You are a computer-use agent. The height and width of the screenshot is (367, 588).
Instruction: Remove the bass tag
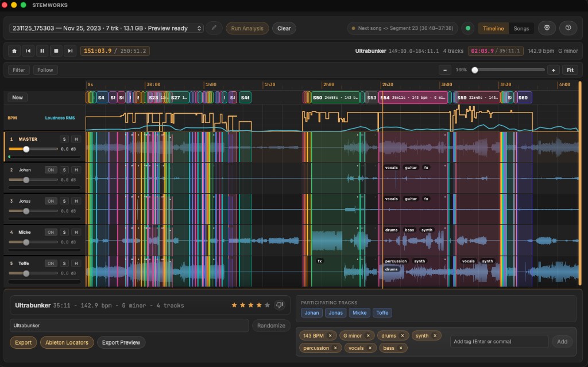(x=400, y=348)
